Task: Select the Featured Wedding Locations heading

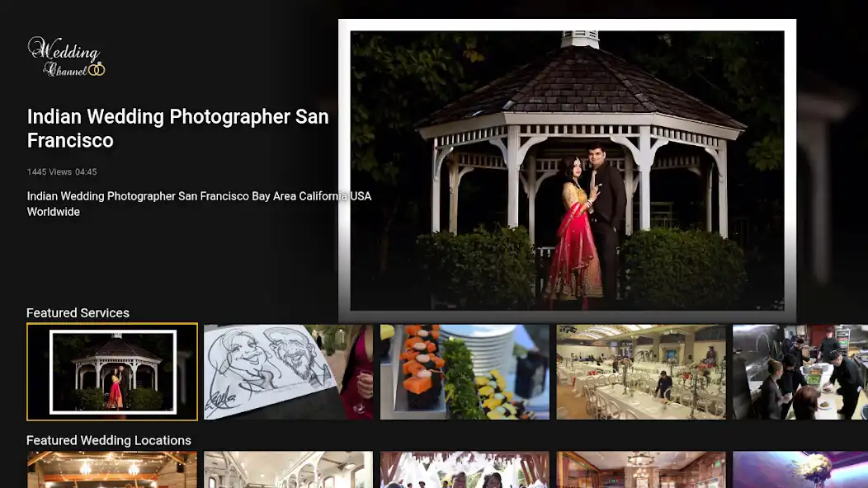Action: point(108,440)
